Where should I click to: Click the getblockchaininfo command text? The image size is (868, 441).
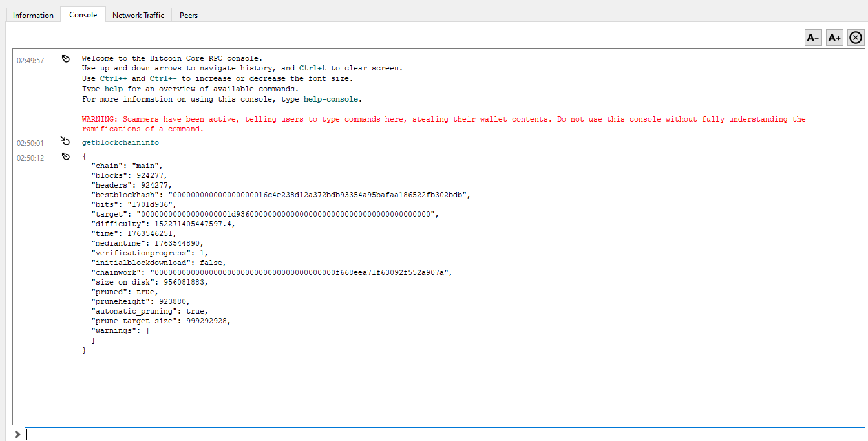pyautogui.click(x=120, y=142)
